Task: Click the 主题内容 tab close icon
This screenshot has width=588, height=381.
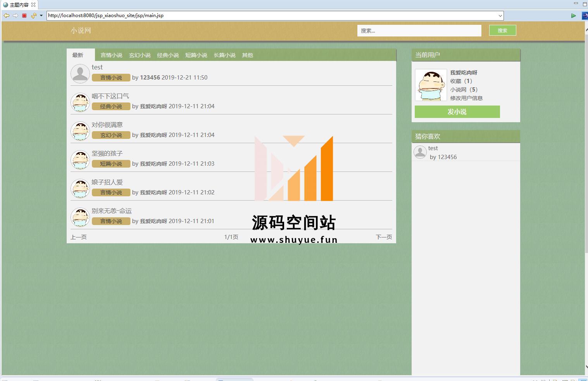Action: click(33, 5)
